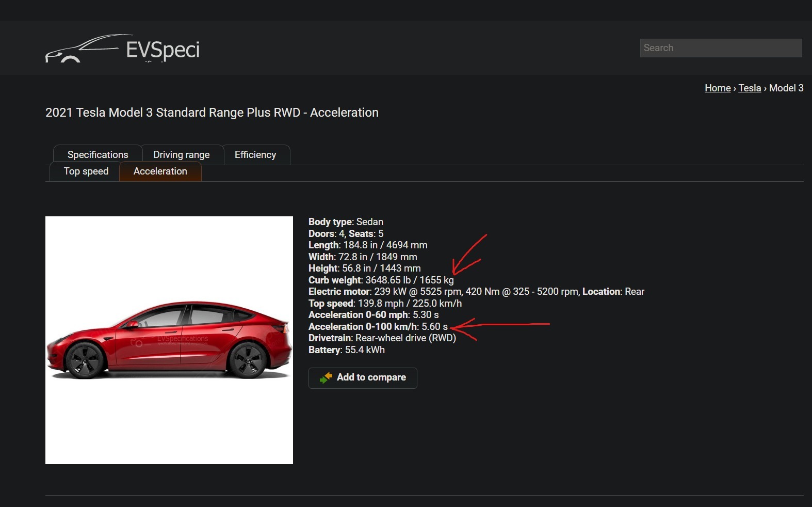812x507 pixels.
Task: Click the car outline logo icon
Action: (83, 49)
